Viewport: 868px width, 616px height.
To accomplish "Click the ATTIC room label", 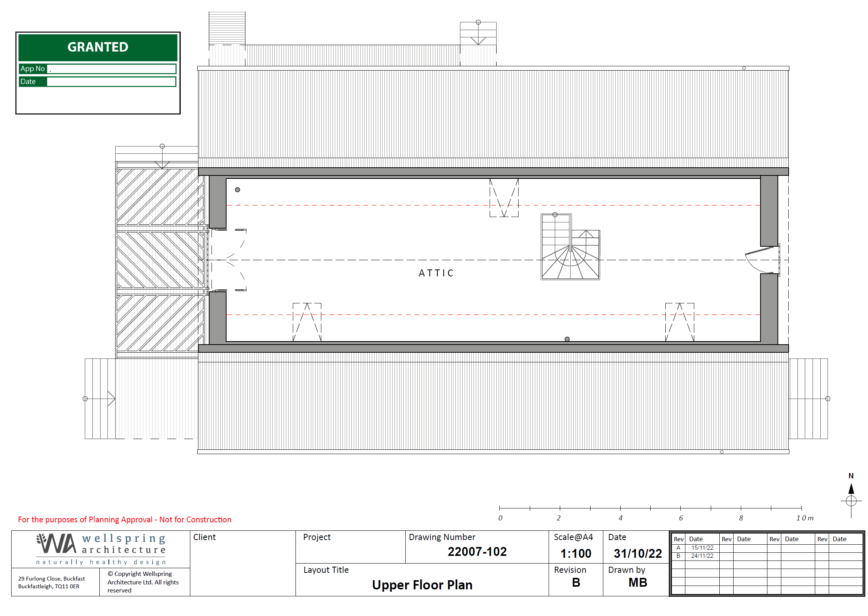I will [436, 273].
